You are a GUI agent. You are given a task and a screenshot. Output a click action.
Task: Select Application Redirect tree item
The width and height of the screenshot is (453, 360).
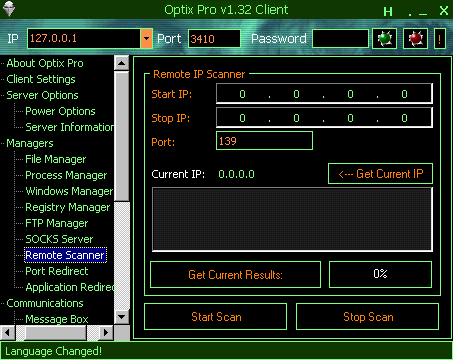click(x=70, y=287)
